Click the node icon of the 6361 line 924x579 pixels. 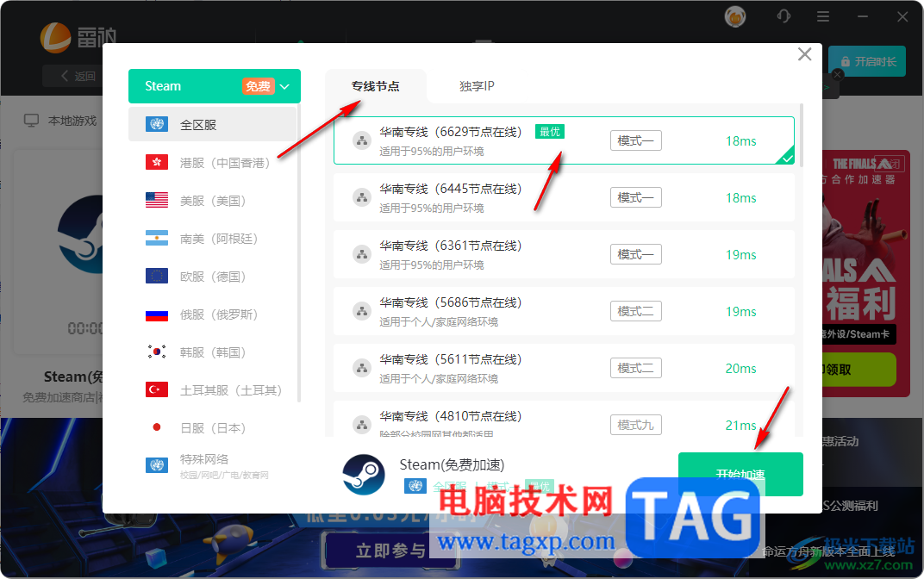tap(362, 254)
